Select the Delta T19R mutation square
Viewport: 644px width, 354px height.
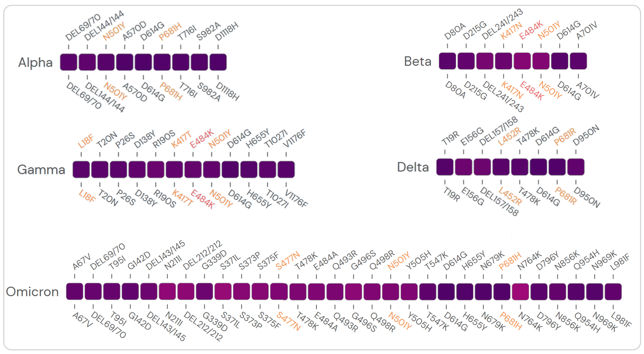tap(445, 167)
